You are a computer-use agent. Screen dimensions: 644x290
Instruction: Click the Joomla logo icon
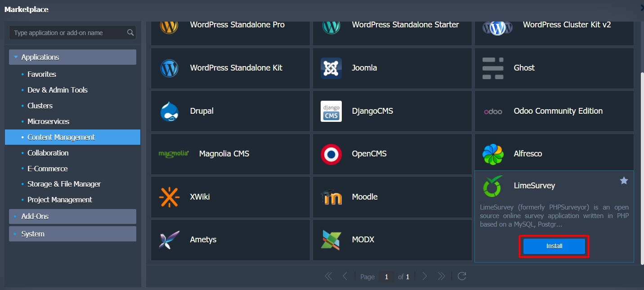click(x=331, y=68)
